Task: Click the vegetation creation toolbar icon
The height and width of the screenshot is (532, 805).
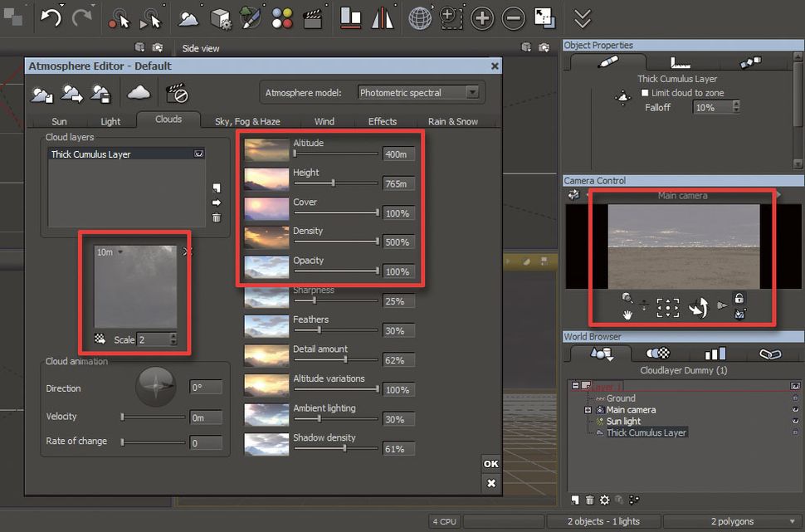Action: (250, 17)
